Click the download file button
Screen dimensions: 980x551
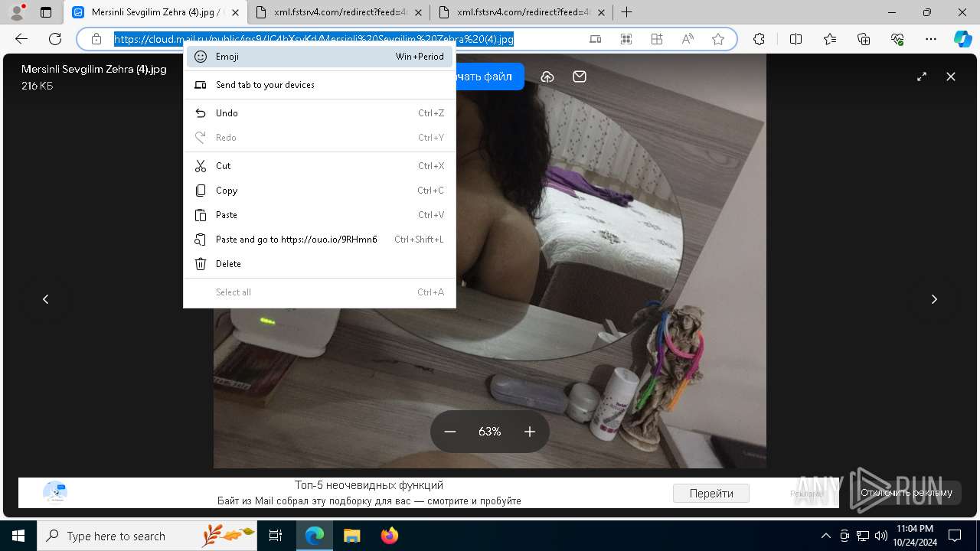(x=490, y=77)
